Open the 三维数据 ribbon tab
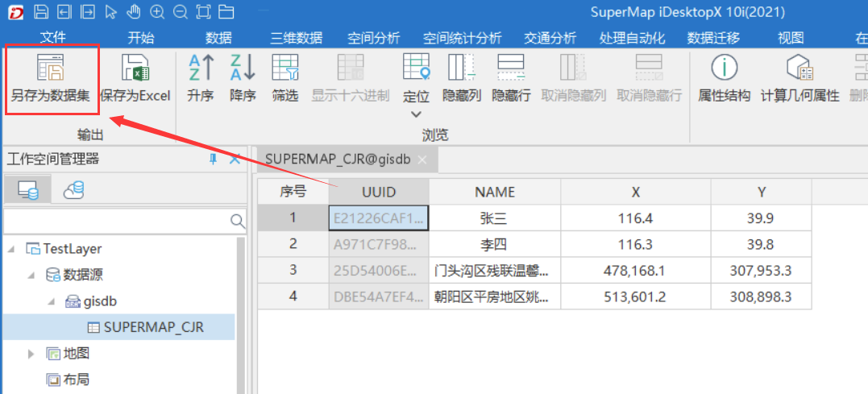Viewport: 868px width, 394px height. tap(296, 38)
